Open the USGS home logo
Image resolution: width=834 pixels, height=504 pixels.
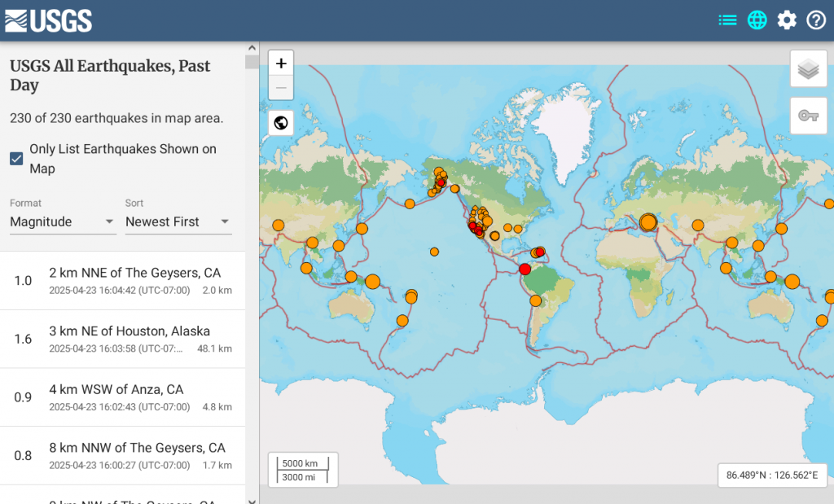pos(48,20)
